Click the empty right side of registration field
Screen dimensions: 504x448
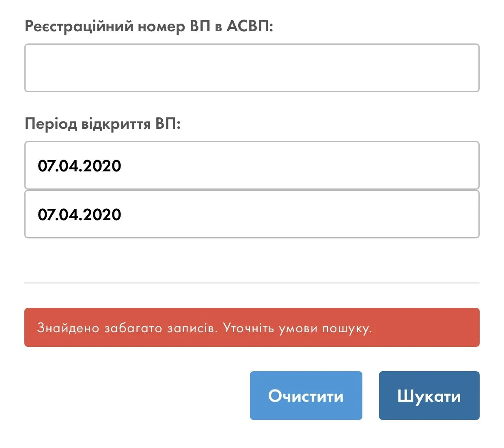point(406,68)
